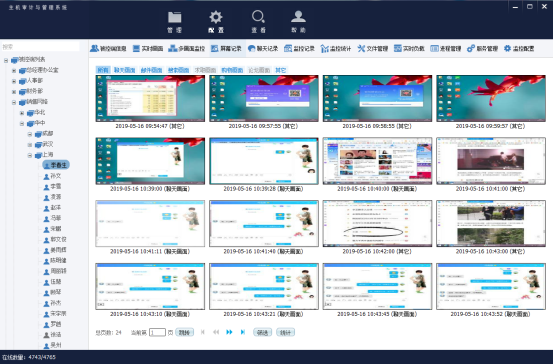Open 监控配置 monitoring settings gear
Image resolution: width=554 pixels, height=364 pixels.
[x=519, y=49]
